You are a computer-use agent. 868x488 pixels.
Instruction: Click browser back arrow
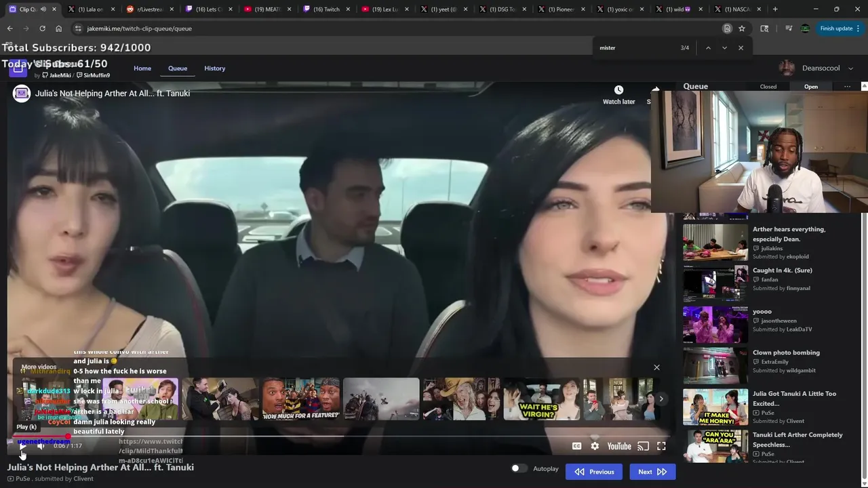(x=9, y=28)
